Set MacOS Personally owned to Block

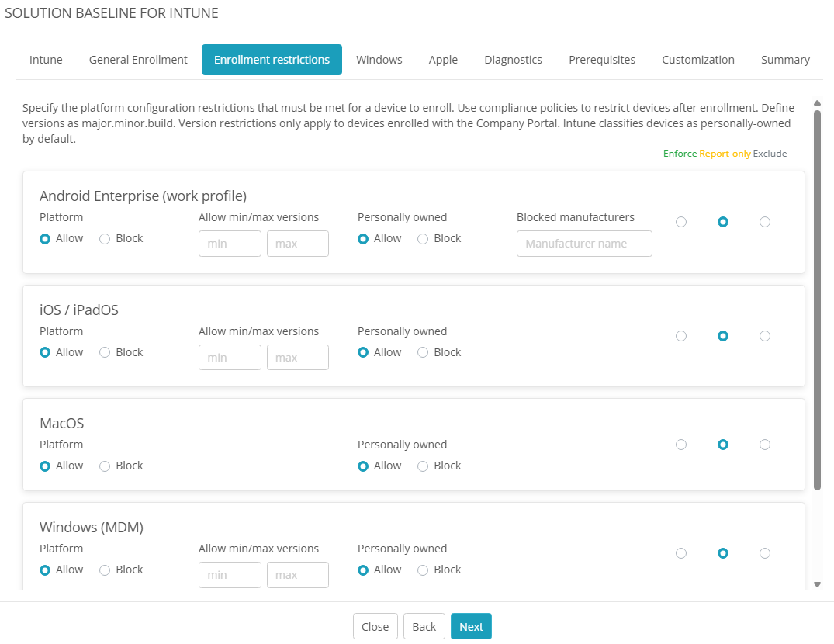click(423, 466)
